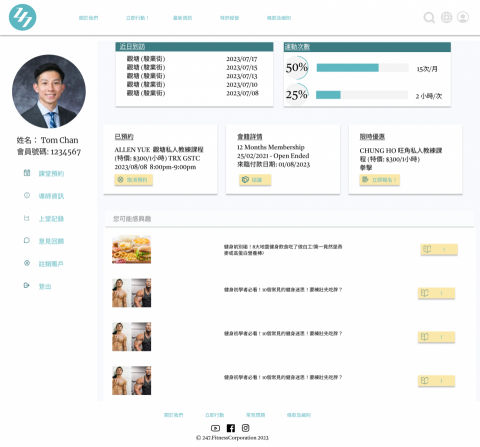This screenshot has width=480, height=447.
Task: Click the '12 Months Membership' text
Action: [271, 147]
